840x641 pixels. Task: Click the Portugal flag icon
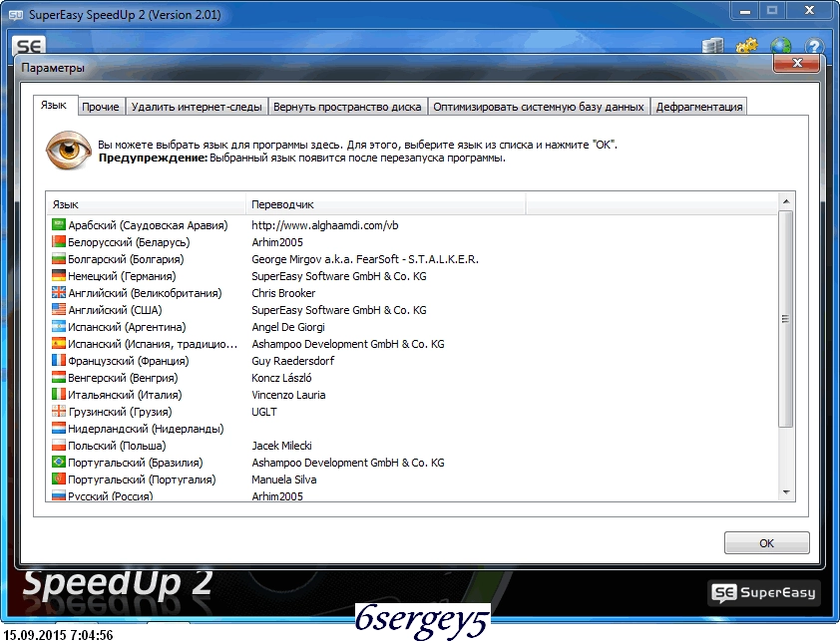(x=59, y=480)
